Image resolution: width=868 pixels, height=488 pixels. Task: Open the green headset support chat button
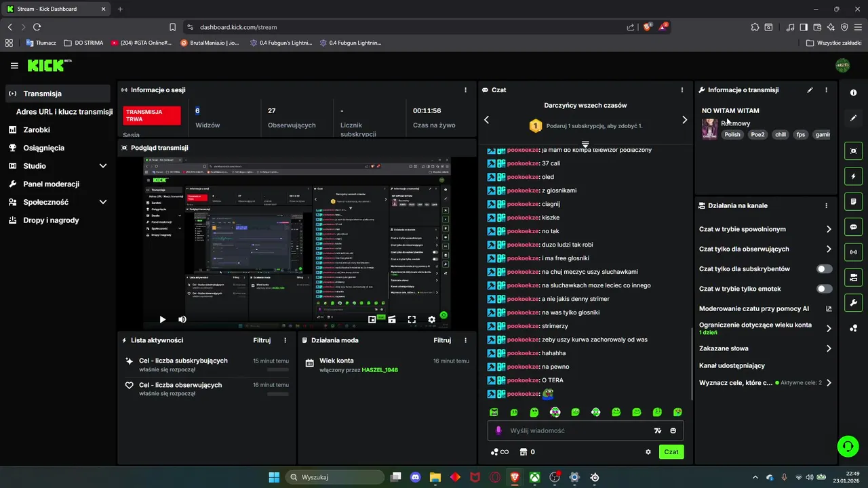848,445
